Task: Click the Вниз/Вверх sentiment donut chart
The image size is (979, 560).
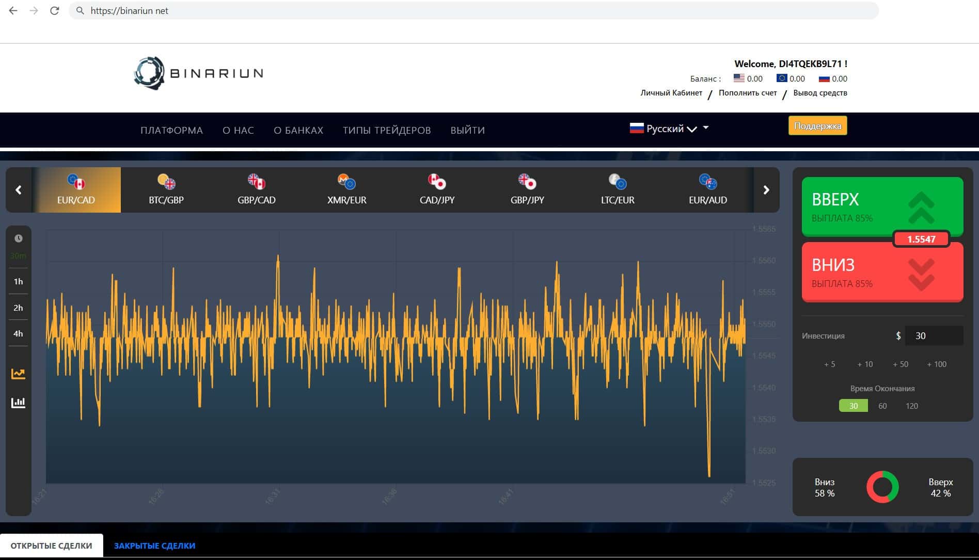Action: click(x=882, y=487)
